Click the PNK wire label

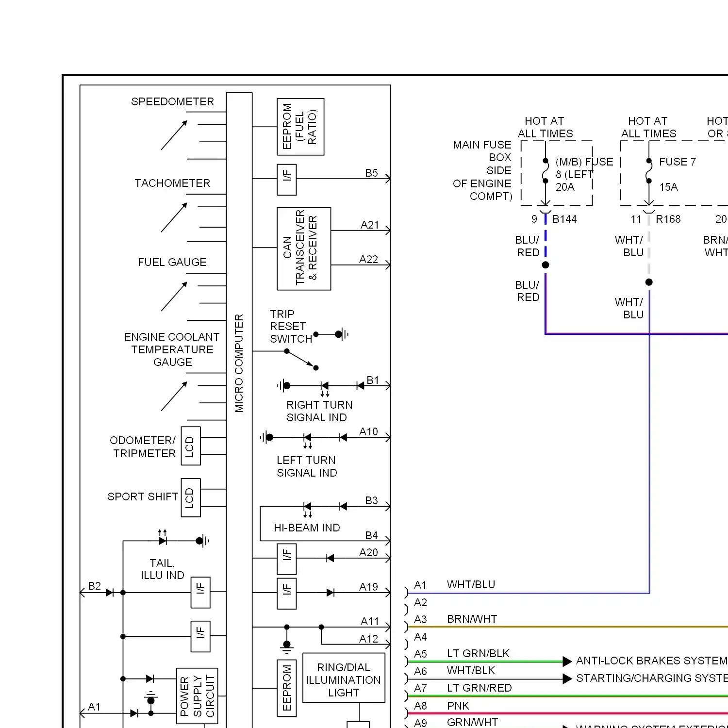[458, 705]
